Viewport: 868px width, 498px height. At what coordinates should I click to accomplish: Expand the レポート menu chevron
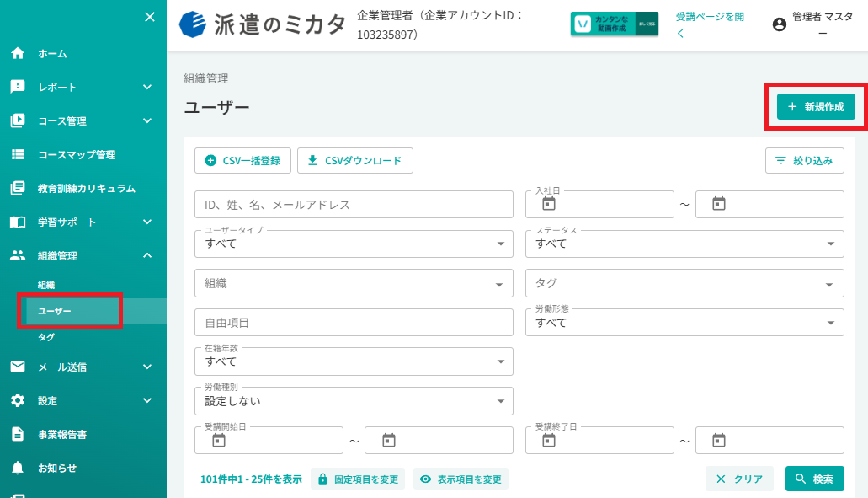tap(147, 87)
